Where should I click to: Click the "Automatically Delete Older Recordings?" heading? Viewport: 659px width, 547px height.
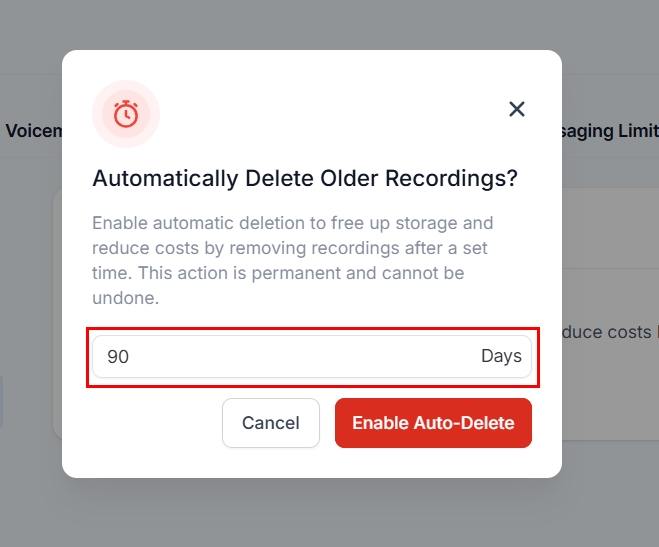tap(305, 179)
